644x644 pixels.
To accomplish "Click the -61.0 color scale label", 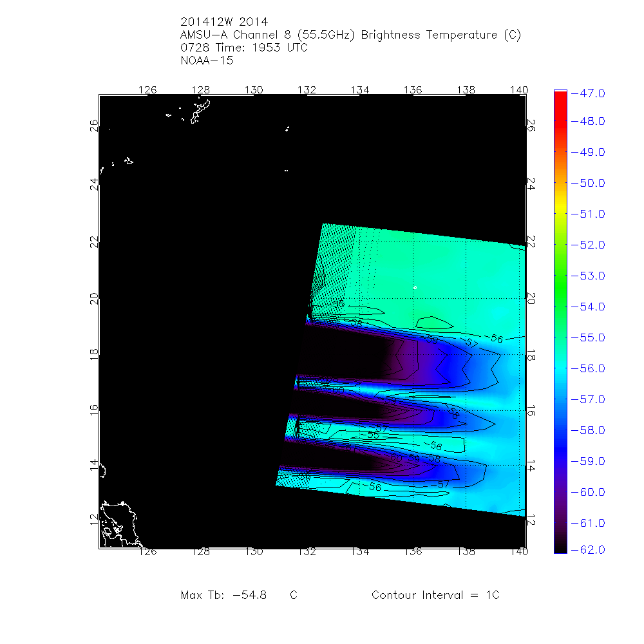I will 588,523.
